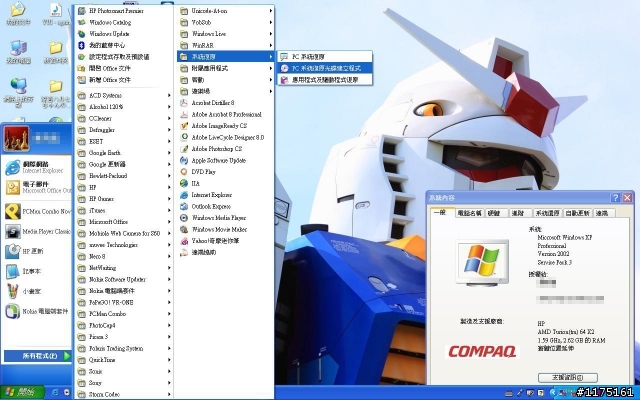This screenshot has width=640, height=400.
Task: Expand the Alcohol 120% folder
Action: (124, 107)
